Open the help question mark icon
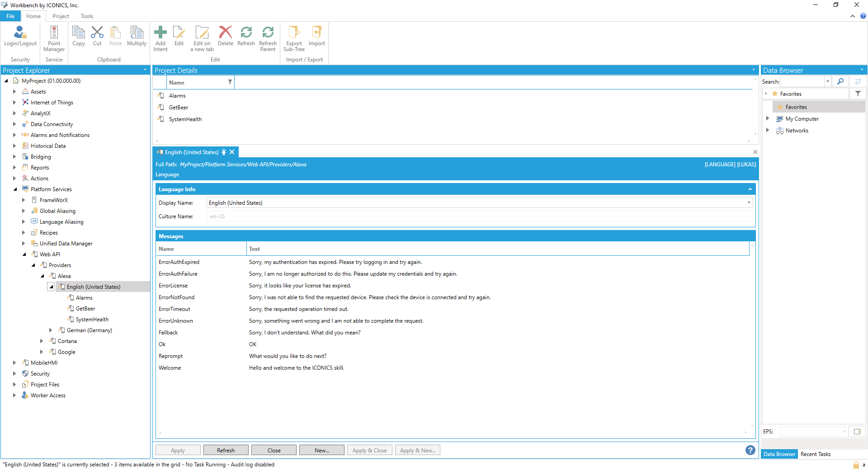 (x=750, y=450)
